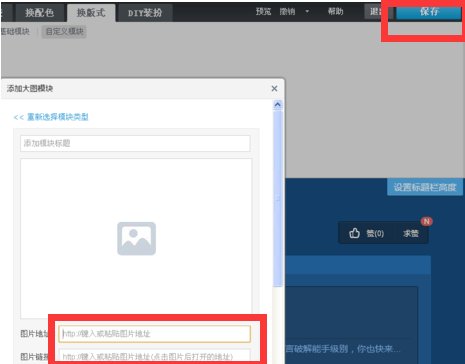Click the dialog vertical scrollbar thumb
Image resolution: width=465 pixels, height=364 pixels.
tap(277, 199)
